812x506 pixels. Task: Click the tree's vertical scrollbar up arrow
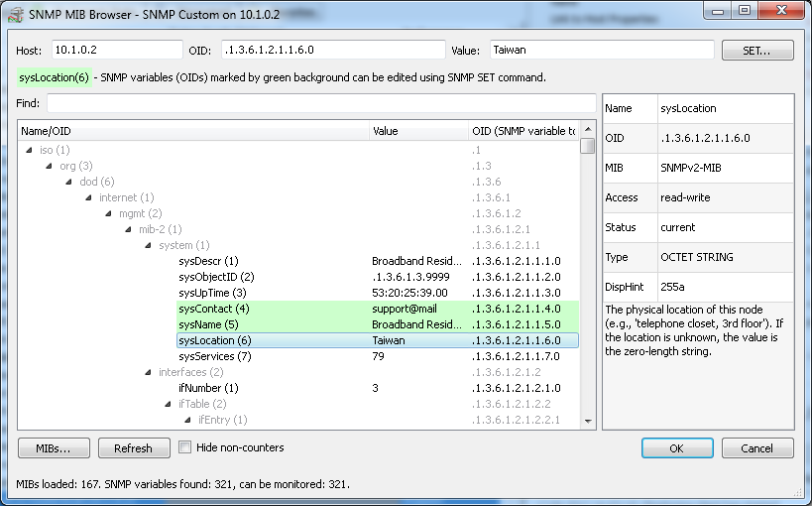[x=588, y=129]
